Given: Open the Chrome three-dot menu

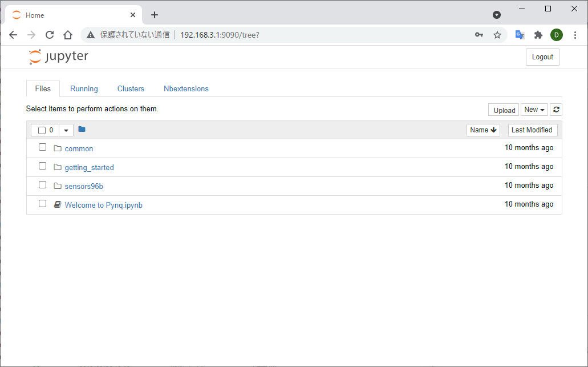Looking at the screenshot, I should (x=575, y=35).
